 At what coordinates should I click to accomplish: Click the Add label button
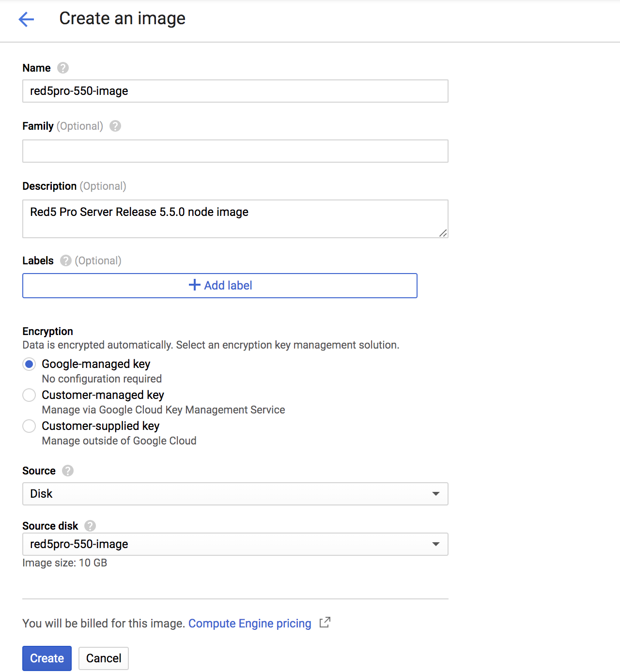coord(220,286)
